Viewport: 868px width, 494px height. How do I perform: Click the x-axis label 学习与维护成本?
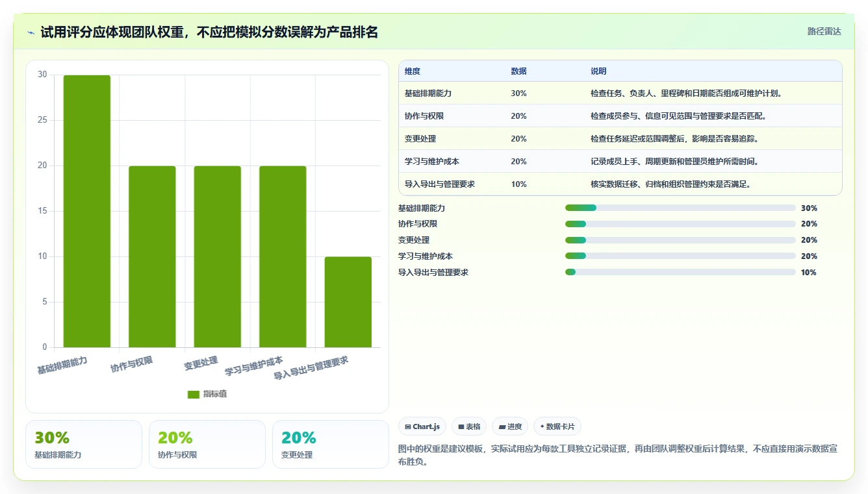pos(254,365)
